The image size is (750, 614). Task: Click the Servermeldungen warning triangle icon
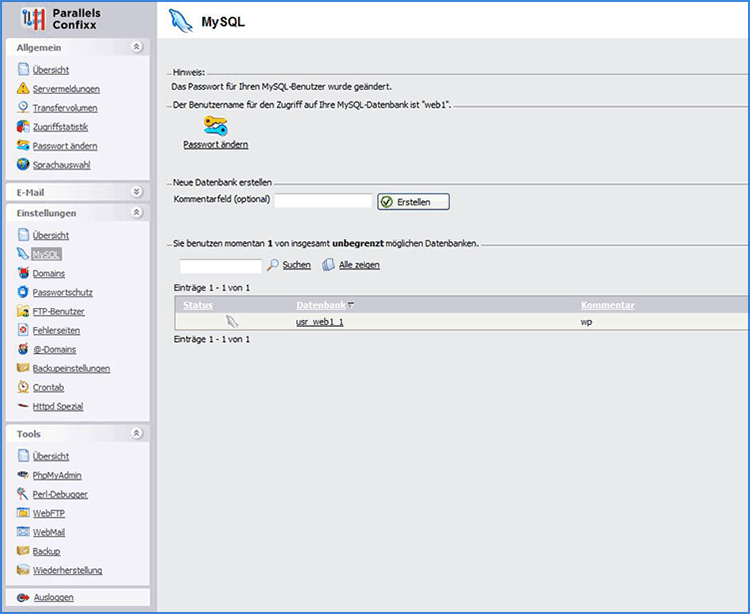coord(23,88)
